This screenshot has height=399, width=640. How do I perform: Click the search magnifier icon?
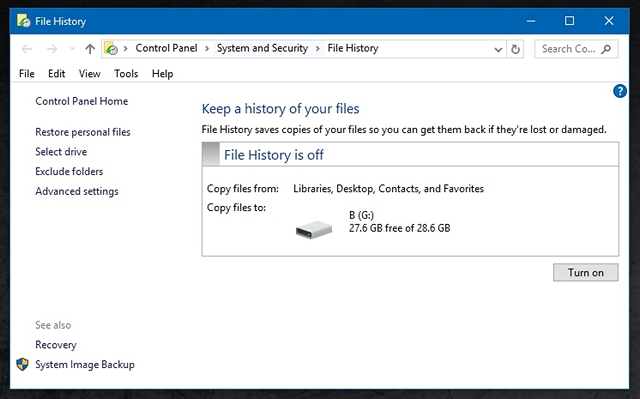click(x=606, y=49)
